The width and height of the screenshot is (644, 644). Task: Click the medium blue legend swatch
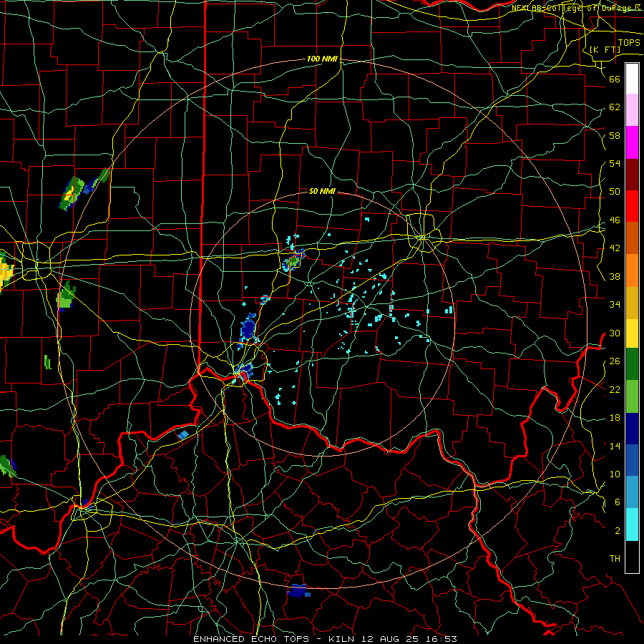click(632, 460)
